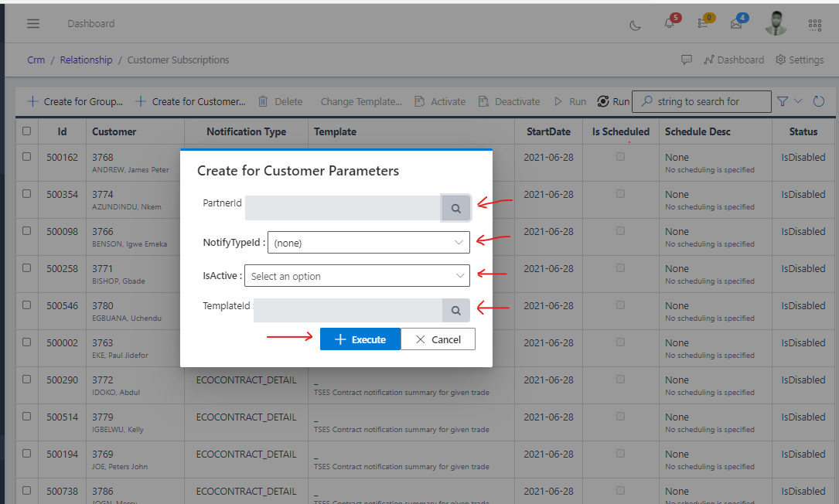Open the apps grid icon
Viewport: 839px width, 504px height.
pos(814,25)
